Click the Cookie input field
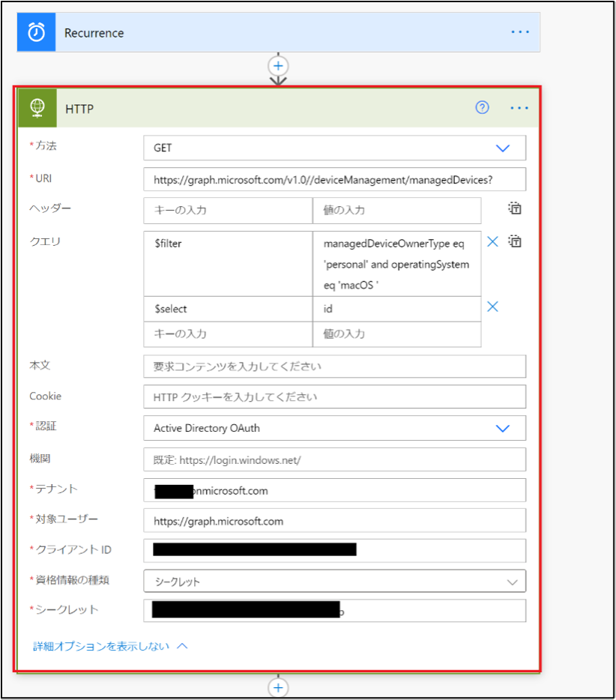The image size is (616, 700). [335, 397]
